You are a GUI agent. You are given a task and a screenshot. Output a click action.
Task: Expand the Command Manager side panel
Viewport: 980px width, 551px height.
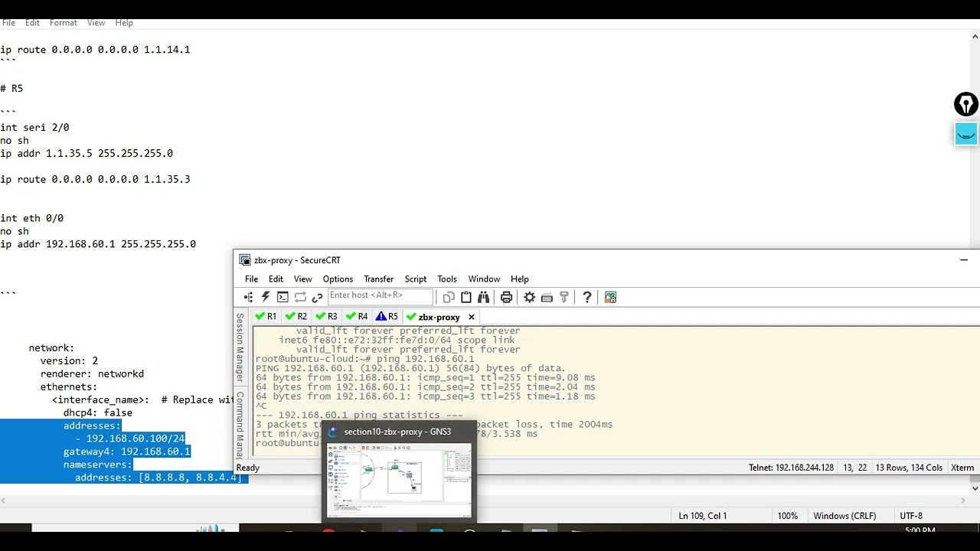[240, 425]
